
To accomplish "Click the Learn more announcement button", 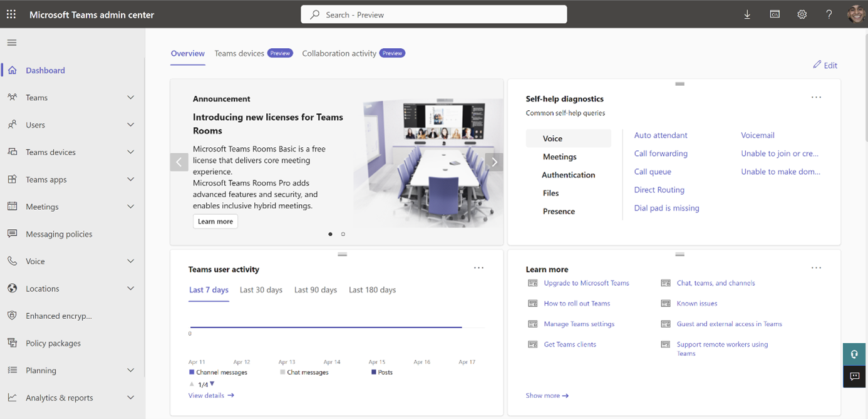I will (x=215, y=221).
